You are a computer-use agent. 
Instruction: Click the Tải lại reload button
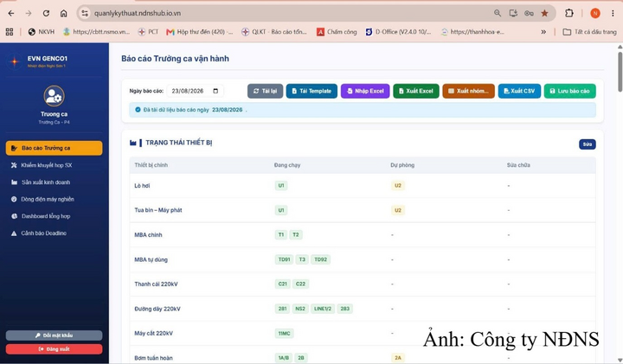(x=265, y=91)
